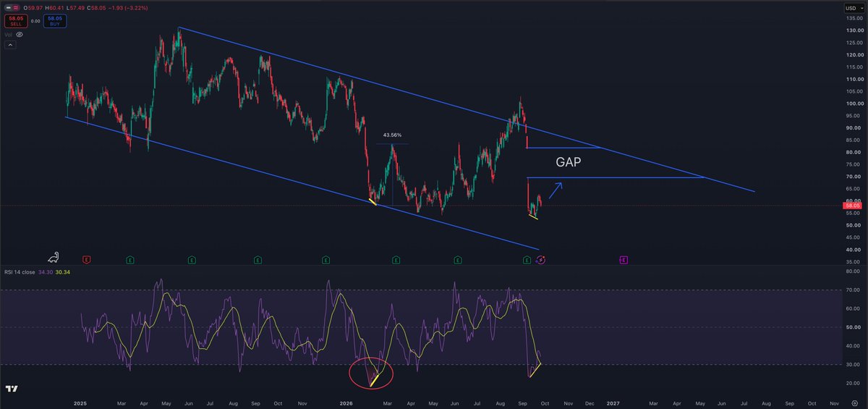Click the 0.00 spread value between buttons
This screenshot has width=868, height=409.
35,21
